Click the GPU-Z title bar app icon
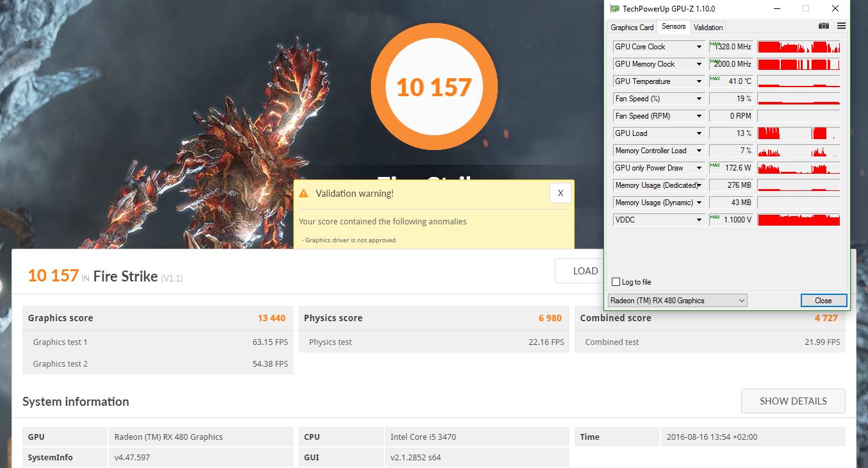 pyautogui.click(x=615, y=9)
